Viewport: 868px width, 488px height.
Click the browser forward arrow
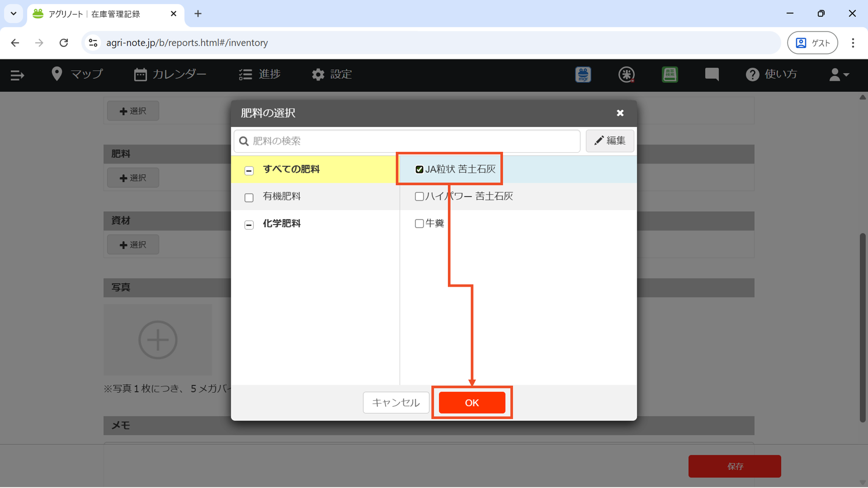[39, 43]
